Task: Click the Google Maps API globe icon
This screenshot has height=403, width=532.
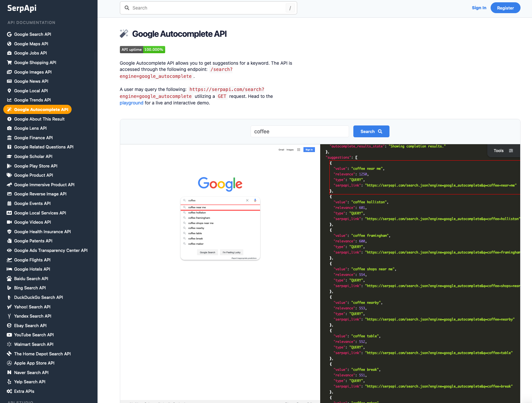Action: point(9,44)
